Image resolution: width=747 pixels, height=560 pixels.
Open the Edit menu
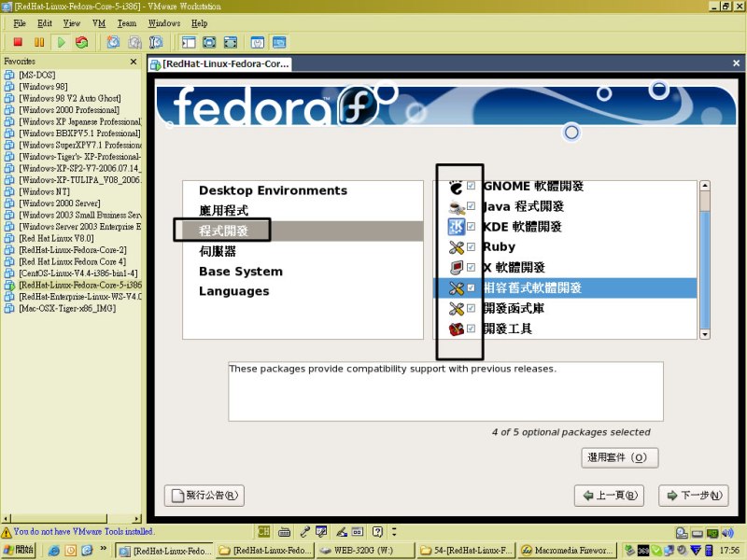pyautogui.click(x=45, y=23)
